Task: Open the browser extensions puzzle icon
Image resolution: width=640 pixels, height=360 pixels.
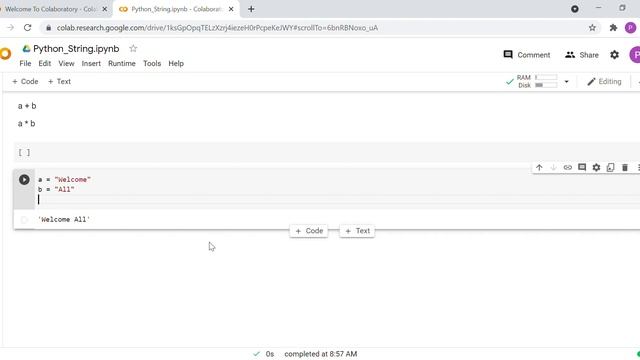Action: coord(613,28)
